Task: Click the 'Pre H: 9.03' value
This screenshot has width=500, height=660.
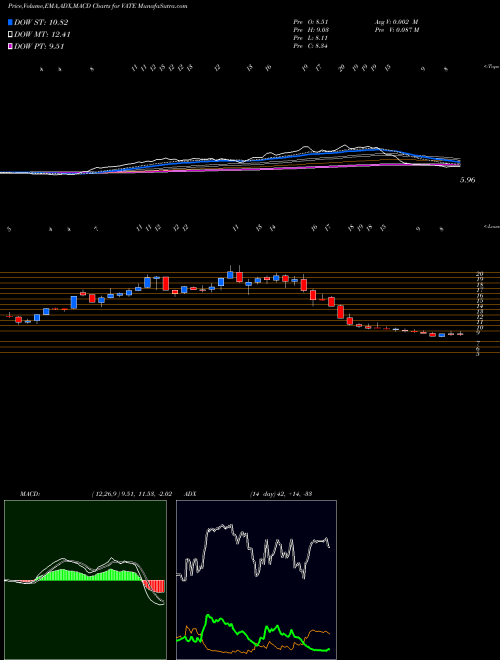Action: coord(311,29)
